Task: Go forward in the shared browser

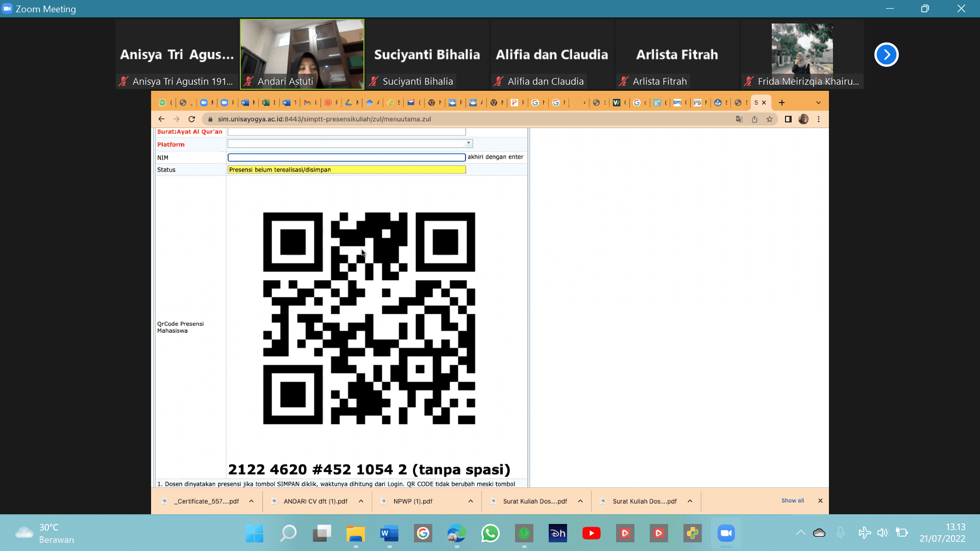Action: (x=177, y=119)
